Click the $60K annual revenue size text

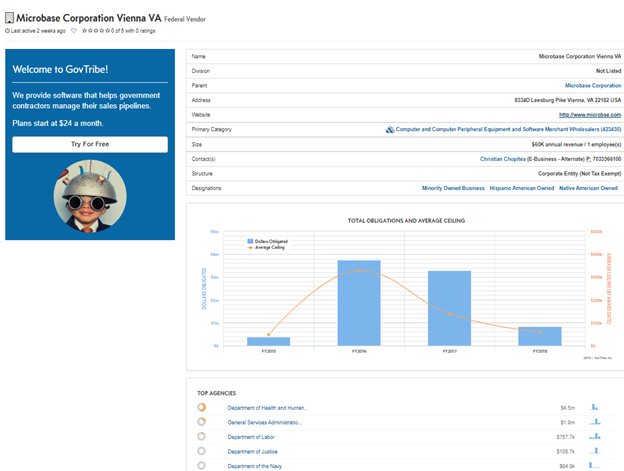(x=576, y=144)
